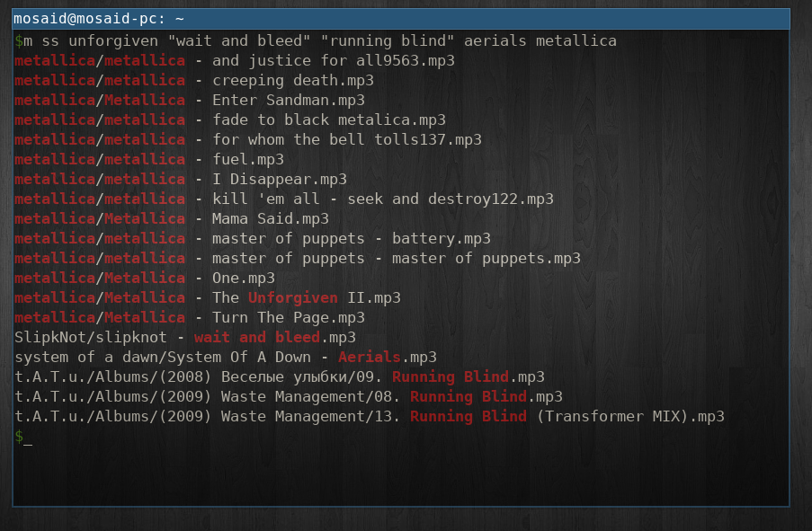Viewport: 812px width, 531px height.
Task: Click the Running Blind (Transformer MIX).mp3 line
Action: (370, 416)
